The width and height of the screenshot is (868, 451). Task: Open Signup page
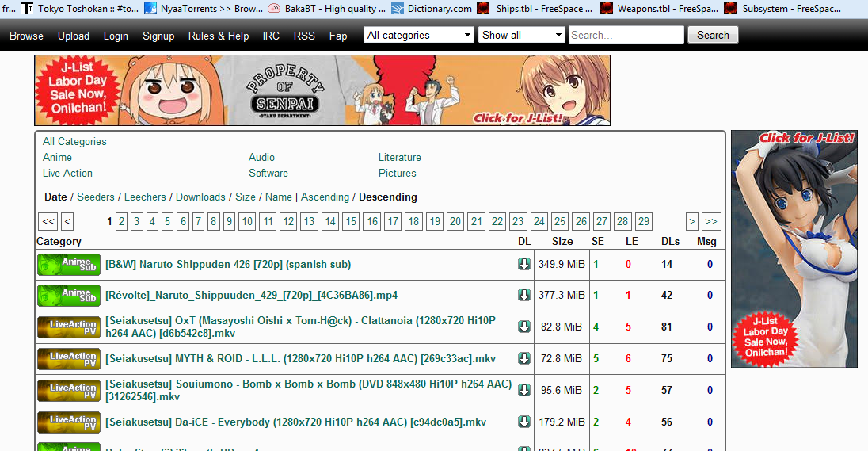158,36
